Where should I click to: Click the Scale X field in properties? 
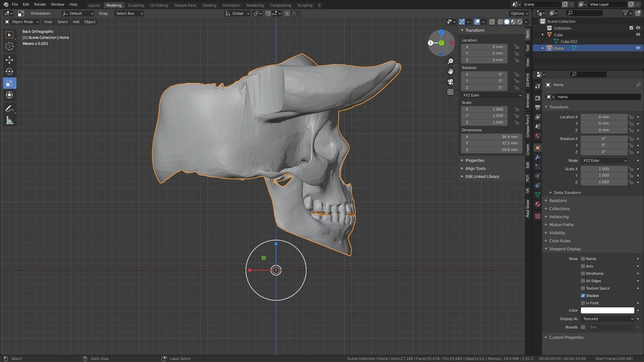point(604,169)
